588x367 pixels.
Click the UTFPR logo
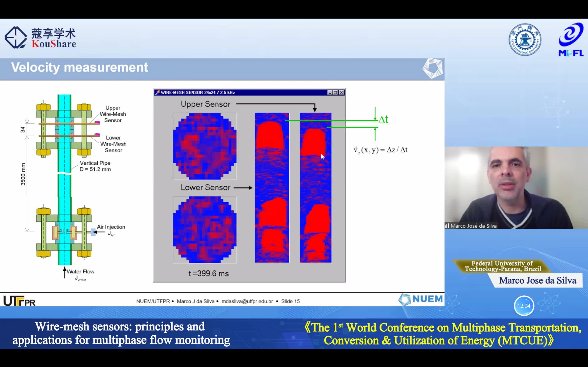click(19, 301)
